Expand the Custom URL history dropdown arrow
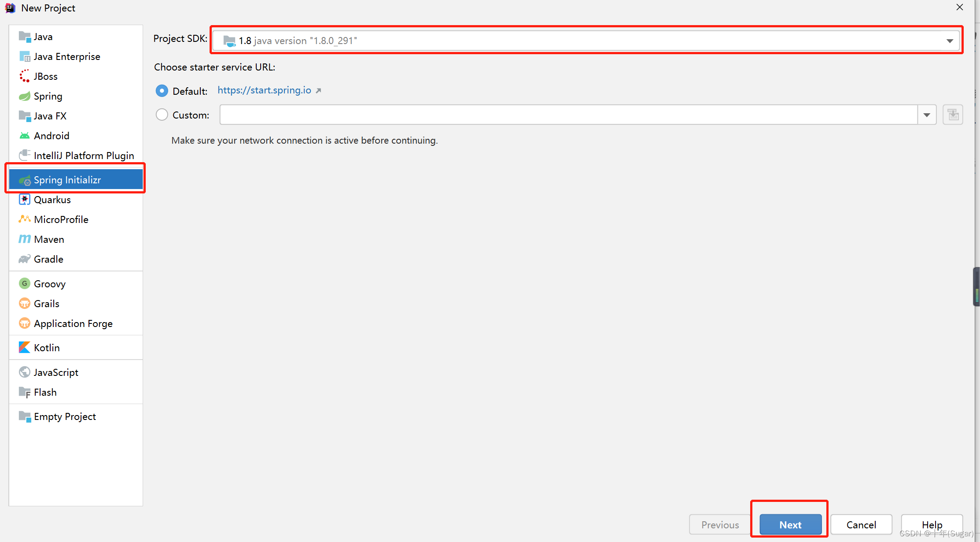Screen dimensions: 980x542 click(x=927, y=115)
